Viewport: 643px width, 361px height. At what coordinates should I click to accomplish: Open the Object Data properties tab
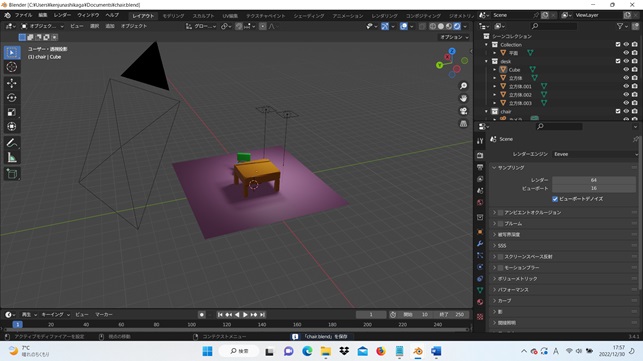[480, 290]
